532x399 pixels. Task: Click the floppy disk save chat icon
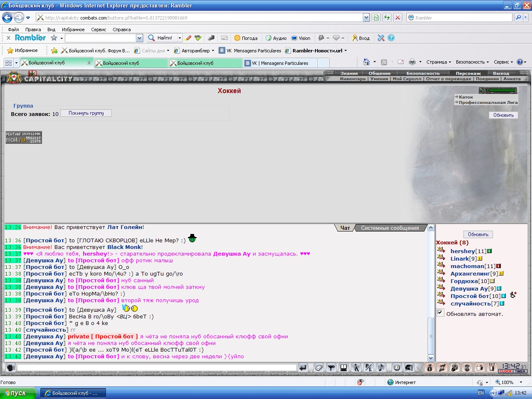[x=344, y=368]
